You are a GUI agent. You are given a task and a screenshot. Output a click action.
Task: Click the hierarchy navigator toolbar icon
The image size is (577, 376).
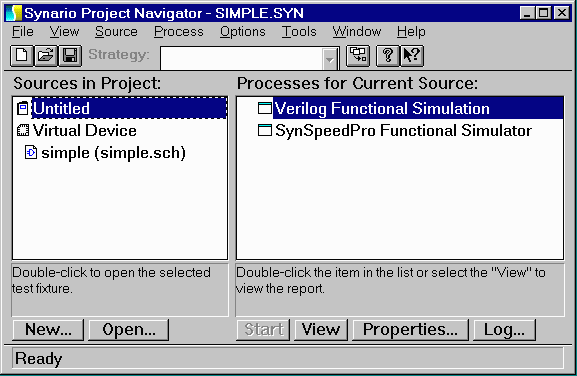(x=358, y=56)
